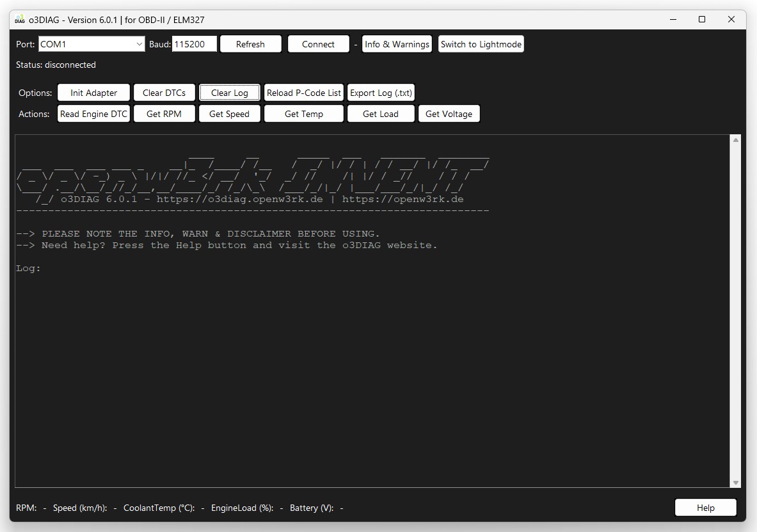Edit the Baud rate input field

pyautogui.click(x=194, y=43)
